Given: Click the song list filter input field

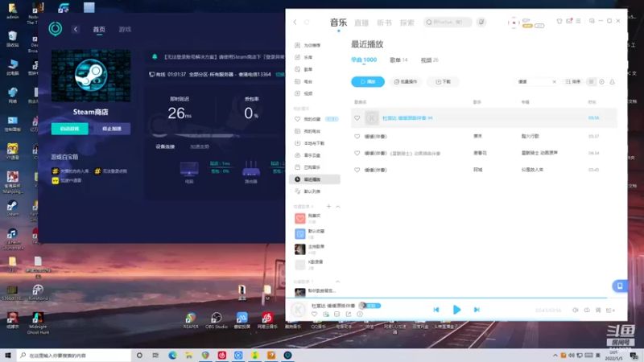Looking at the screenshot, I should click(534, 82).
